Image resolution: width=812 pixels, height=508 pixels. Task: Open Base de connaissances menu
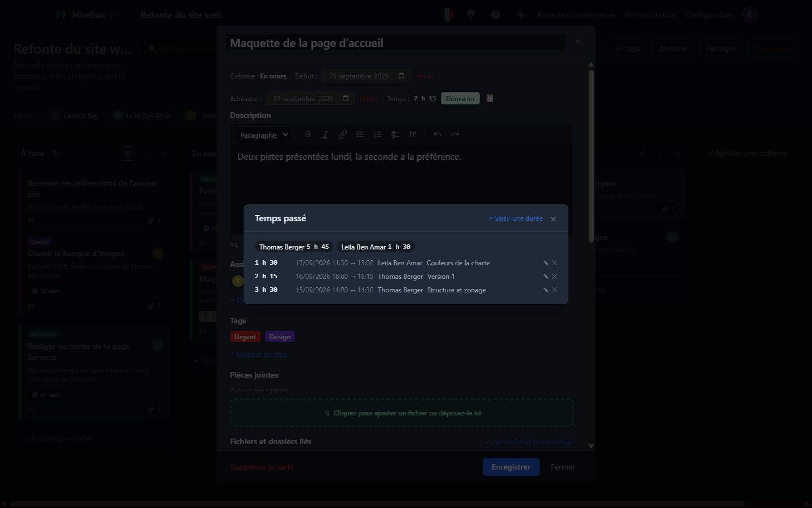pyautogui.click(x=576, y=15)
